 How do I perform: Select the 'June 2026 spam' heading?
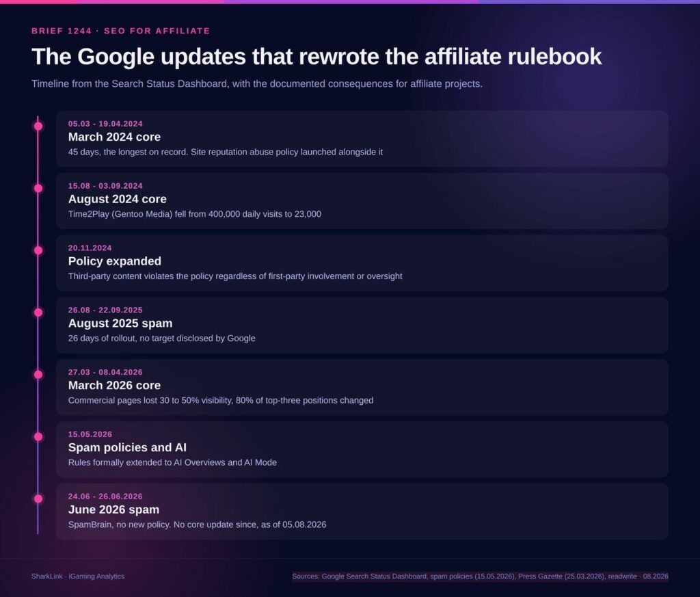point(114,509)
